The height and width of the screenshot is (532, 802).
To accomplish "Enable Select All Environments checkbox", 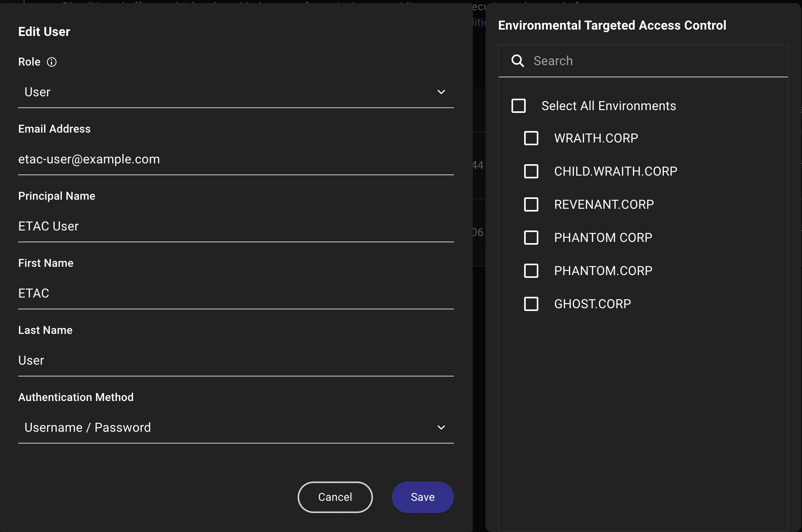I will point(519,106).
